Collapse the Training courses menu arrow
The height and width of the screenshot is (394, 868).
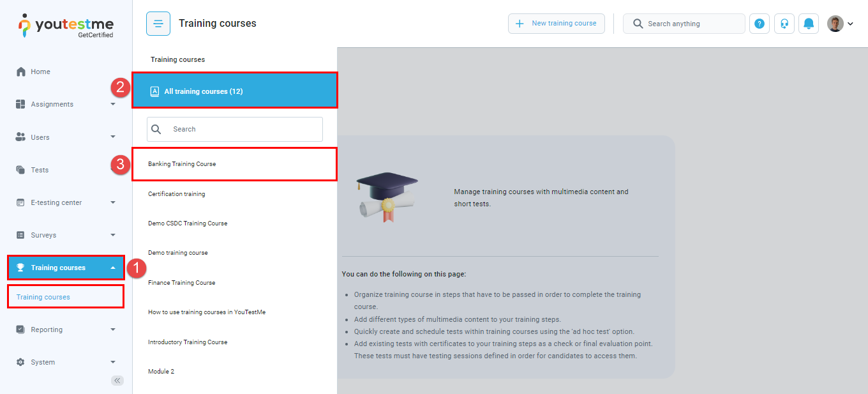pos(113,268)
